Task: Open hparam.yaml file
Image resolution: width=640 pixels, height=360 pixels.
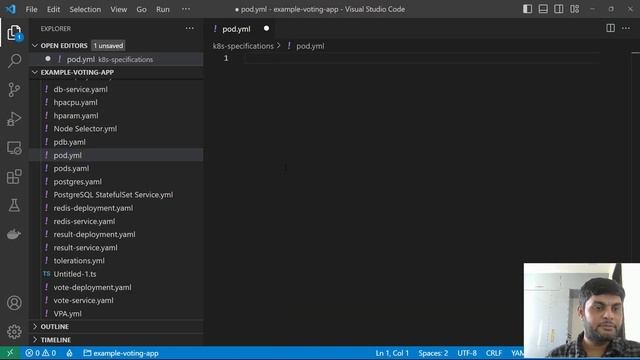Action: 76,116
